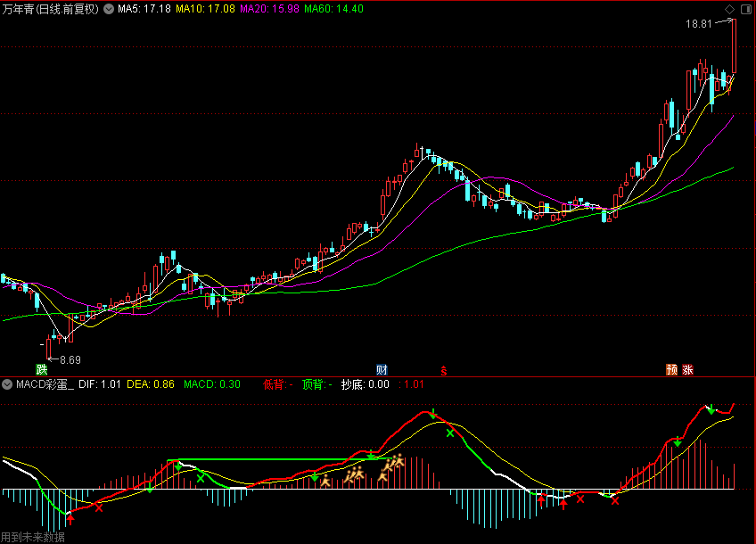
Task: Click the 18.81 high price label
Action: pyautogui.click(x=698, y=24)
